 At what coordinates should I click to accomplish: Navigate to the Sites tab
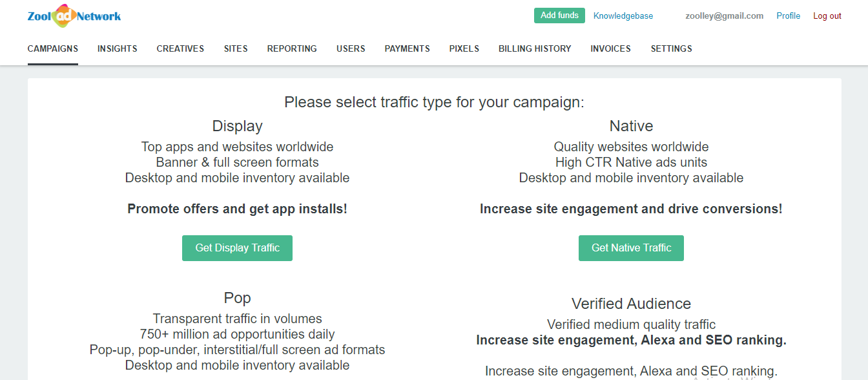(236, 48)
